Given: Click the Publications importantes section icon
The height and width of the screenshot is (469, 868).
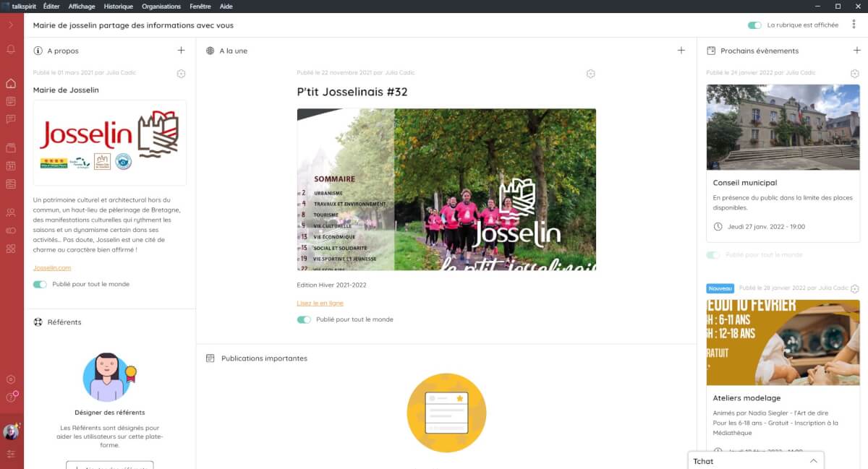Looking at the screenshot, I should (x=210, y=358).
